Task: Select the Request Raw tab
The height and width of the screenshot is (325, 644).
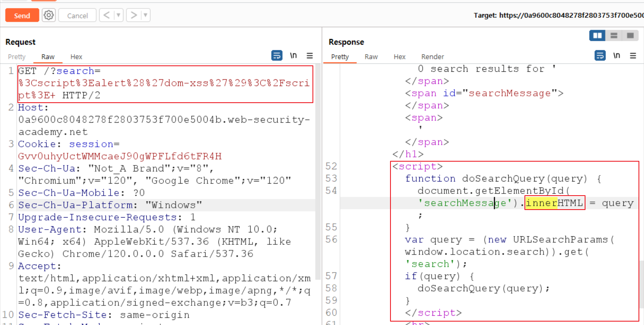Action: [x=48, y=57]
